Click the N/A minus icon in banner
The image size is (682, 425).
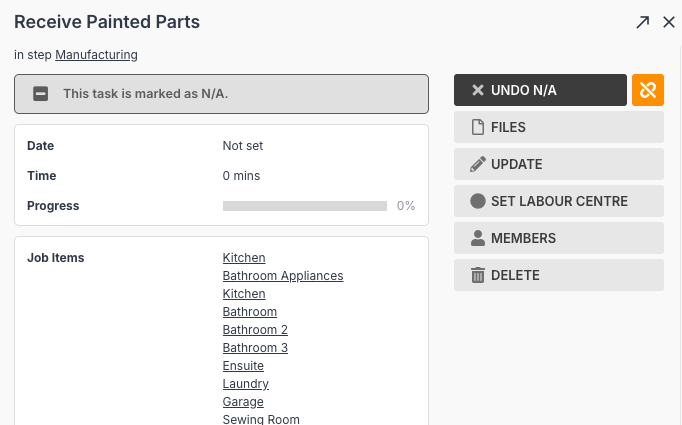41,94
